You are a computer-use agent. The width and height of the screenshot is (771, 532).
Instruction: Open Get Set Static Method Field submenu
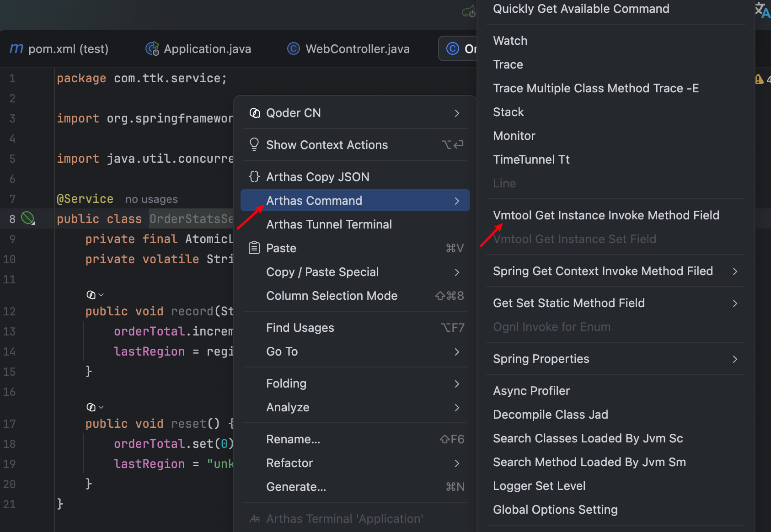click(x=616, y=303)
